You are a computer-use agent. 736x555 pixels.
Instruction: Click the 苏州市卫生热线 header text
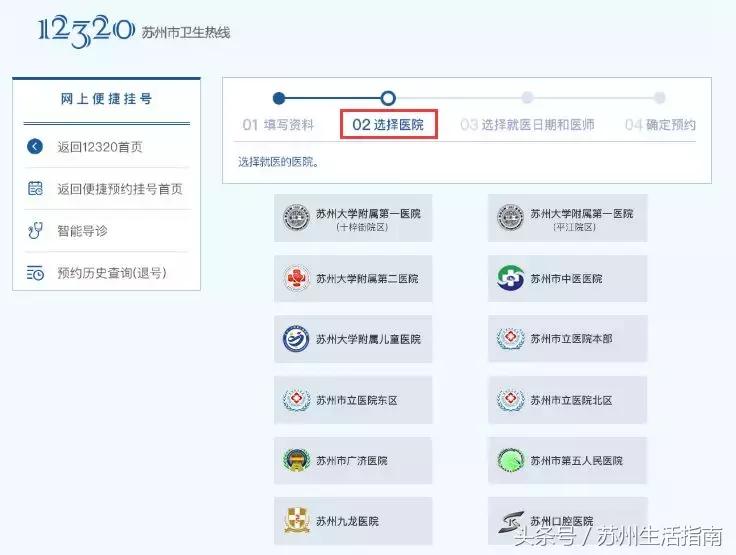(x=186, y=32)
